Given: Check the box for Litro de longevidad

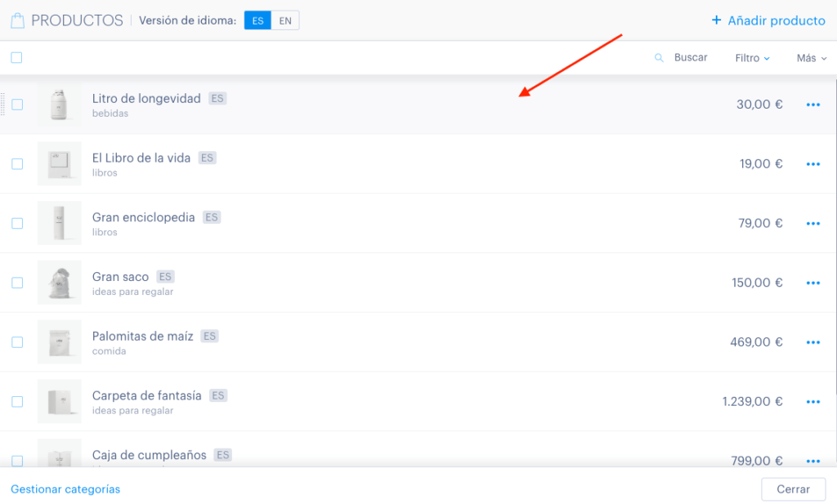Looking at the screenshot, I should [17, 105].
